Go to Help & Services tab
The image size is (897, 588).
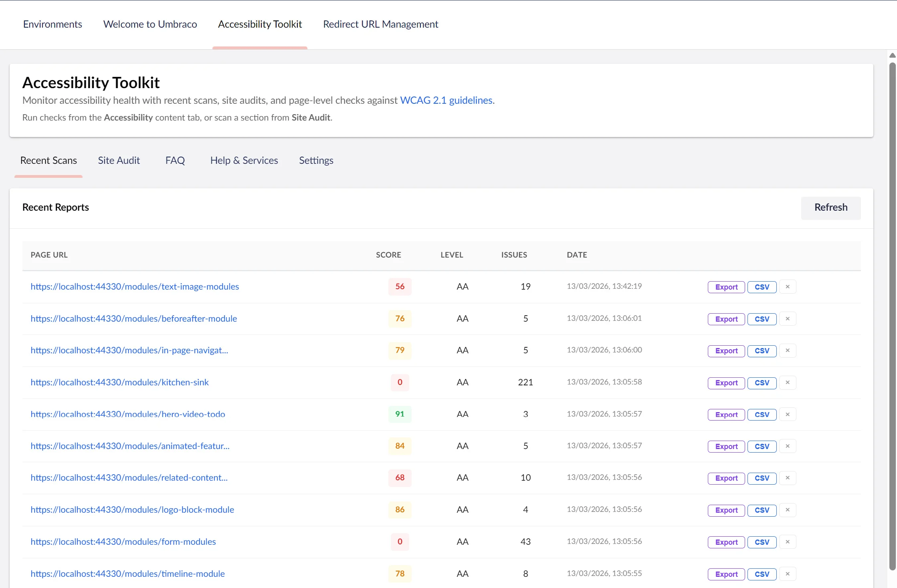click(x=244, y=160)
